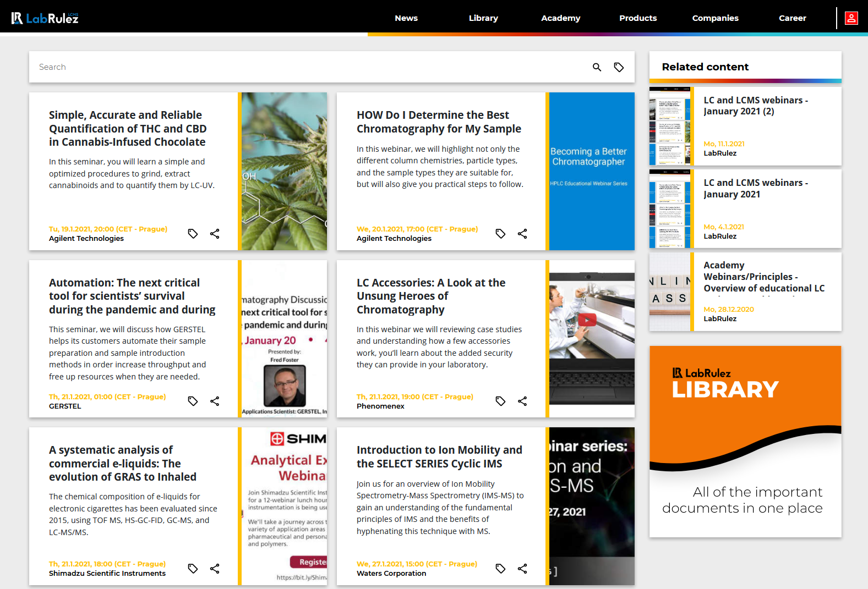The height and width of the screenshot is (589, 868).
Task: Click the Fred Foster presenter thumbnail
Action: pos(284,339)
